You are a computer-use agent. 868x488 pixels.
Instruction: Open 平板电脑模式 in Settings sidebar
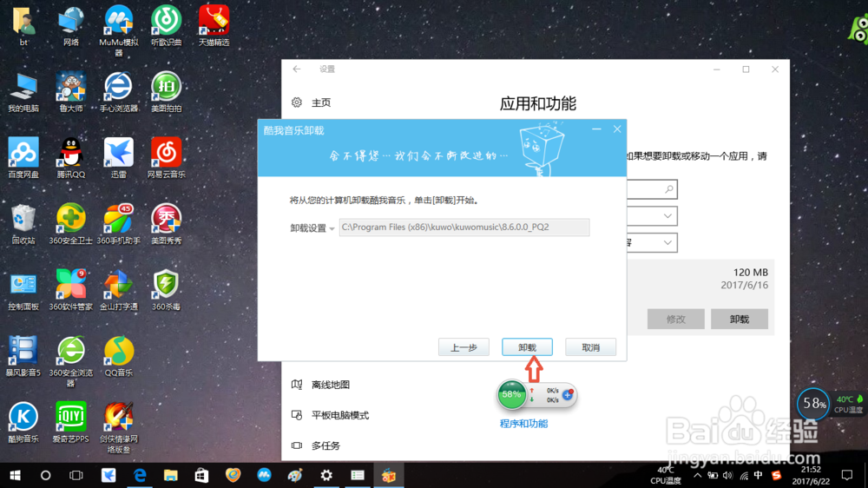tap(331, 415)
